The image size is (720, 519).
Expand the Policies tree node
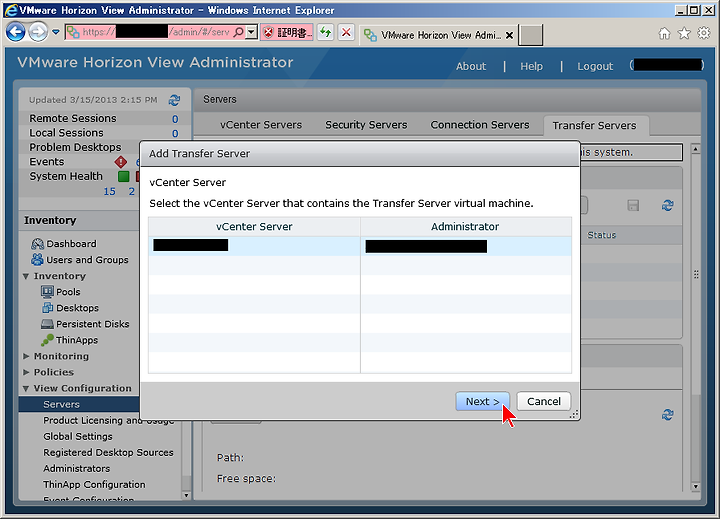[26, 372]
